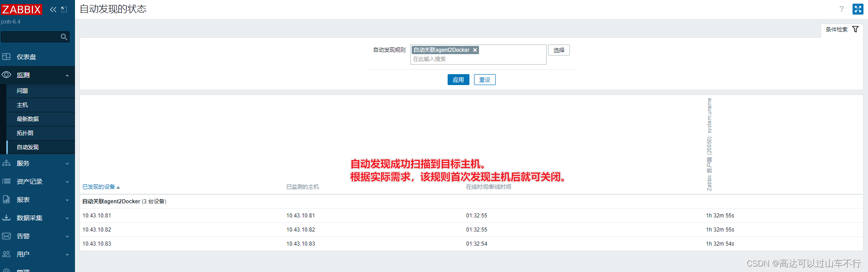Hide the sidebar using the square icon

[64, 10]
